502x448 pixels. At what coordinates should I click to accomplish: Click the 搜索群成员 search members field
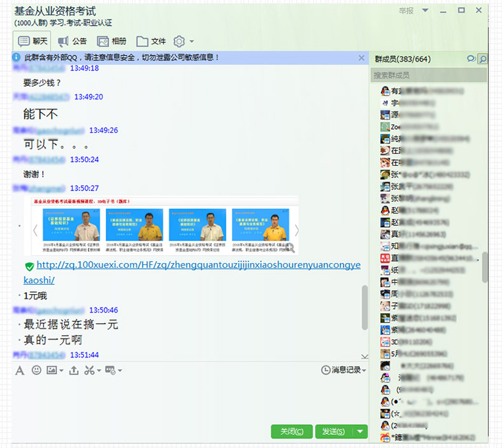click(428, 75)
